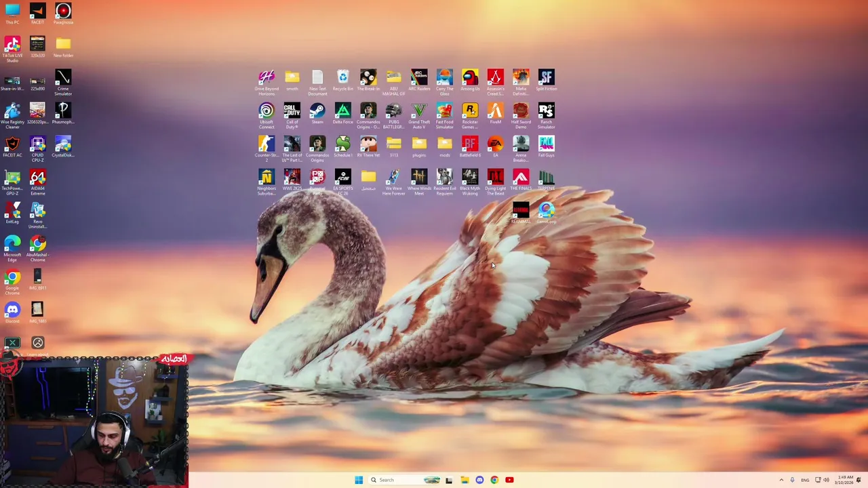
Task: Open Discord from the taskbar
Action: [x=479, y=480]
